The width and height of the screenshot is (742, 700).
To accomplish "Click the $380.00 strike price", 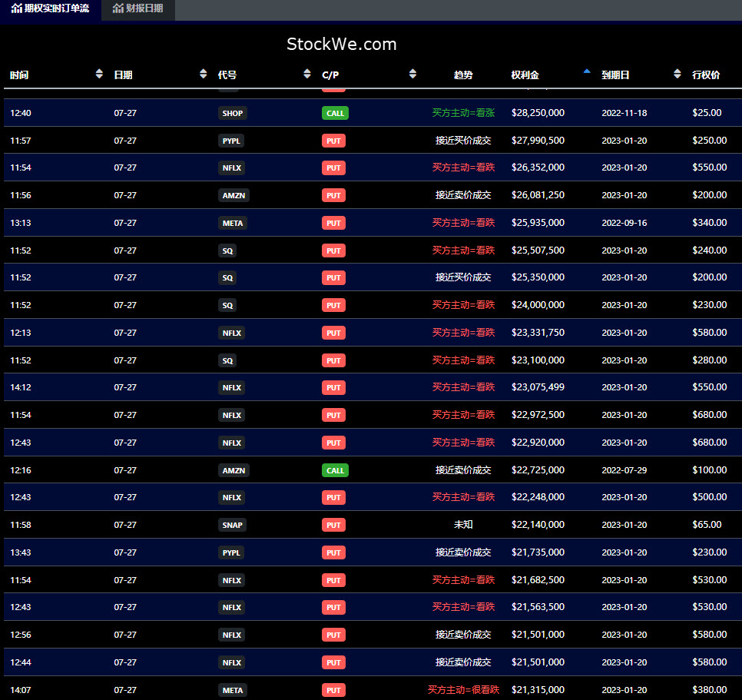I will [x=709, y=689].
